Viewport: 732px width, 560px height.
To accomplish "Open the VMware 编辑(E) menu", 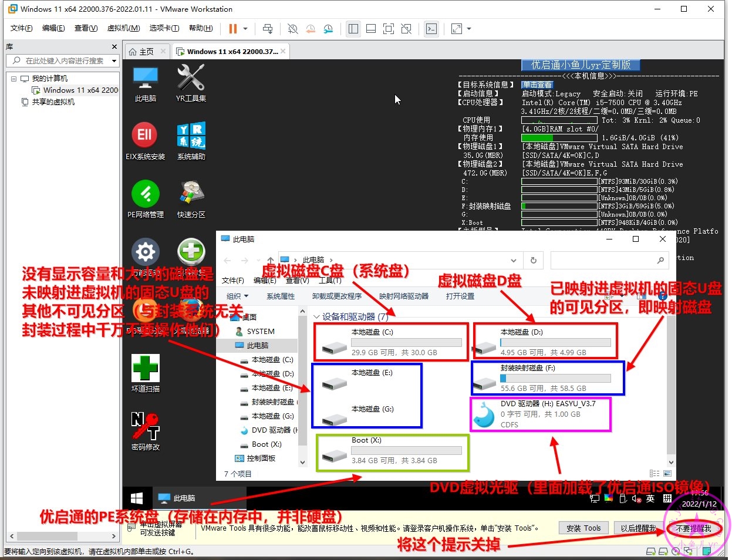I will [53, 28].
